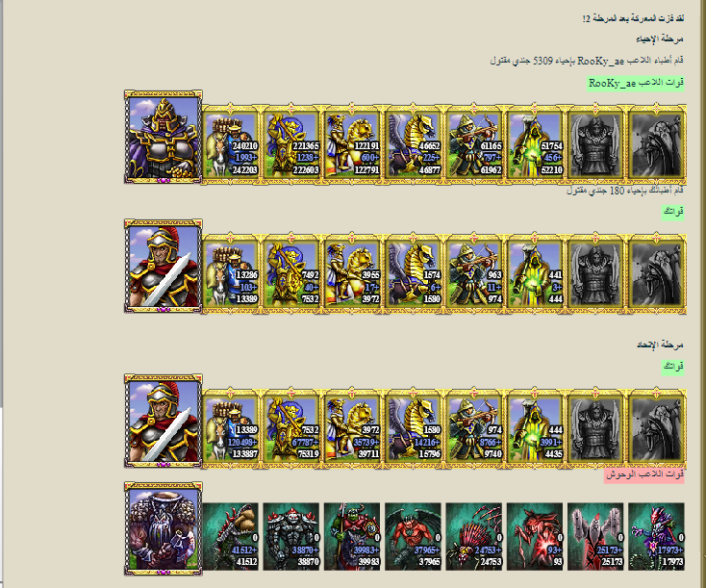Click the stone golem monster with 38870
Screen dimensions: 706x588
click(291, 537)
